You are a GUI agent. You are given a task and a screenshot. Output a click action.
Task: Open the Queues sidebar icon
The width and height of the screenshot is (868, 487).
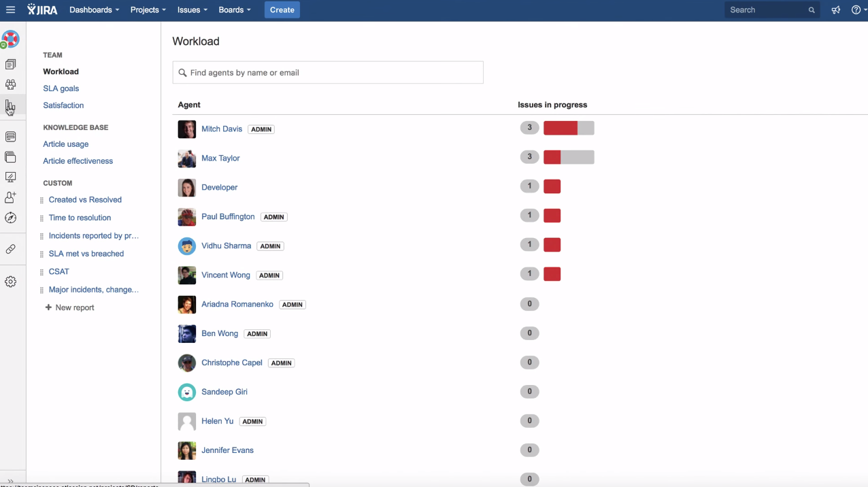tap(10, 65)
